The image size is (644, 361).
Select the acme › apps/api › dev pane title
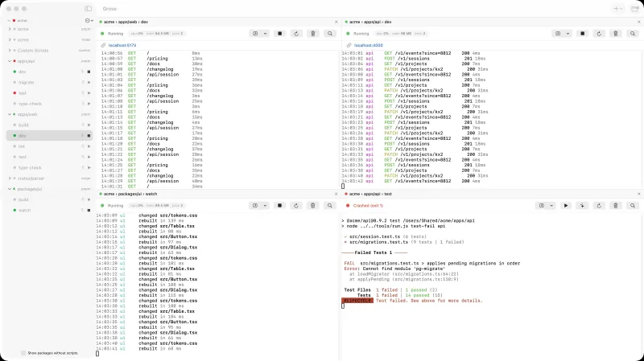coord(370,22)
